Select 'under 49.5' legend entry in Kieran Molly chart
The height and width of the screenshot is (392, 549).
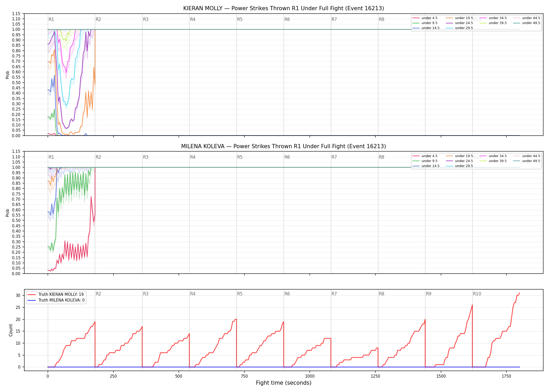527,23
